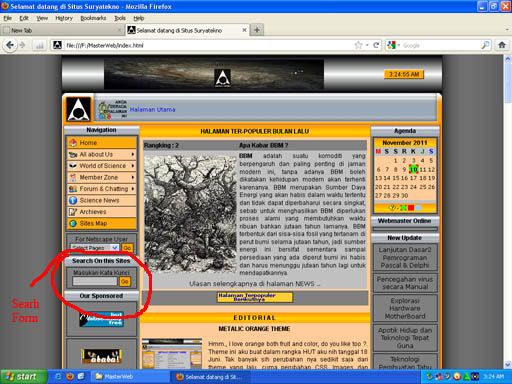Image resolution: width=512 pixels, height=384 pixels.
Task: Select day 10 highlighted in the November calendar
Action: tap(414, 169)
